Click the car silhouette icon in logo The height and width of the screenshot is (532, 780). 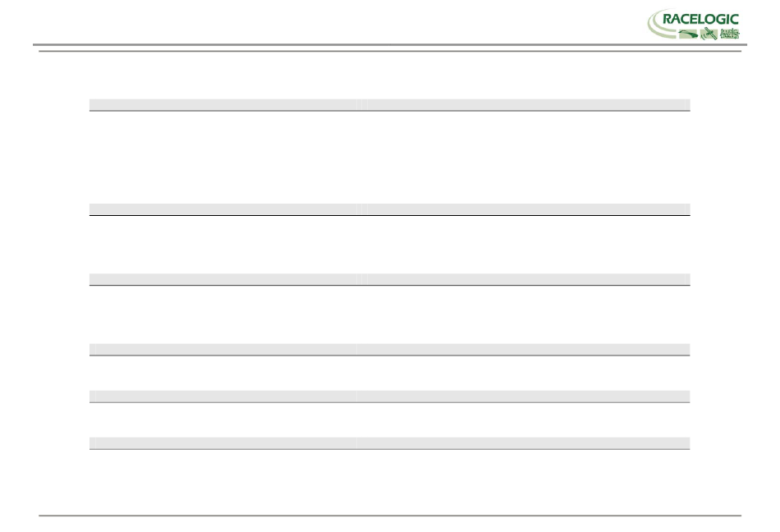[x=689, y=34]
